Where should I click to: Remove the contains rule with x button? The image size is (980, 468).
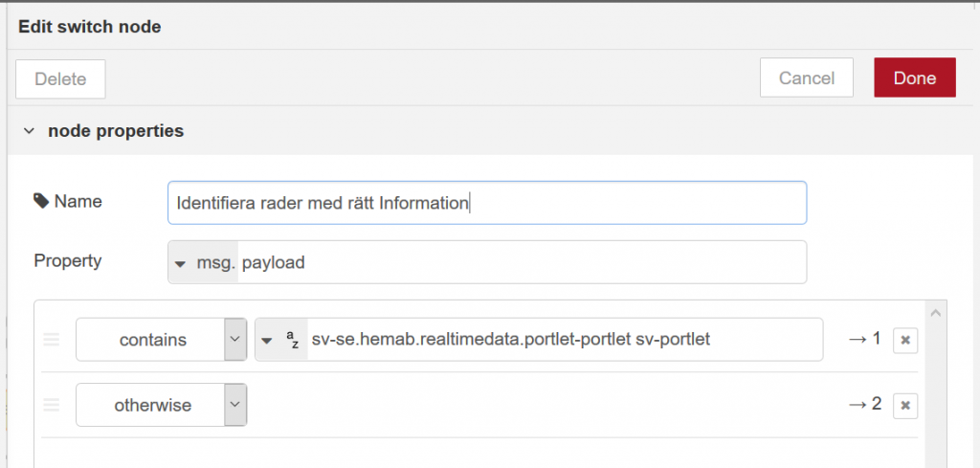point(905,341)
